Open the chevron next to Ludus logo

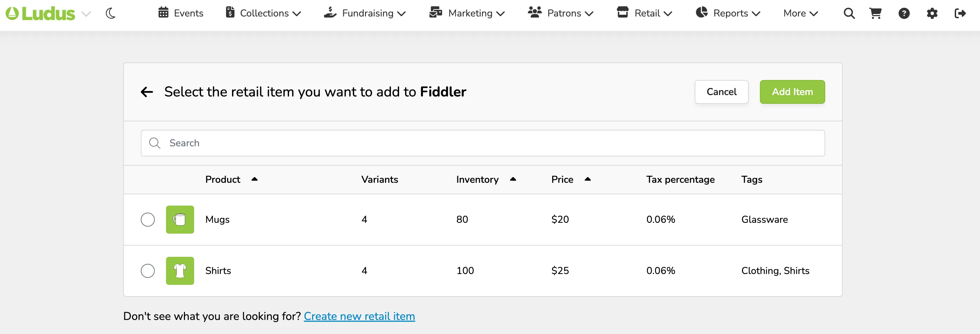click(86, 14)
